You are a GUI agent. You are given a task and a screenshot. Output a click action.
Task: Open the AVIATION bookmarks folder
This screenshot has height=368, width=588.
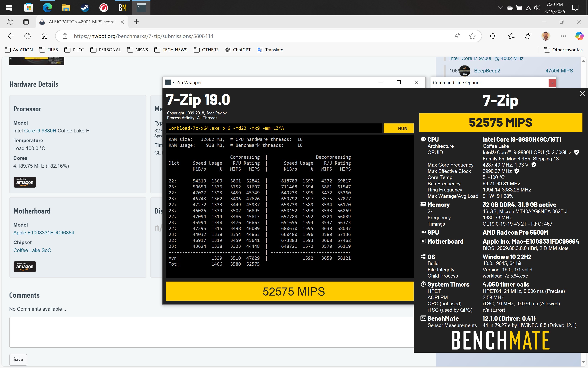click(x=19, y=50)
